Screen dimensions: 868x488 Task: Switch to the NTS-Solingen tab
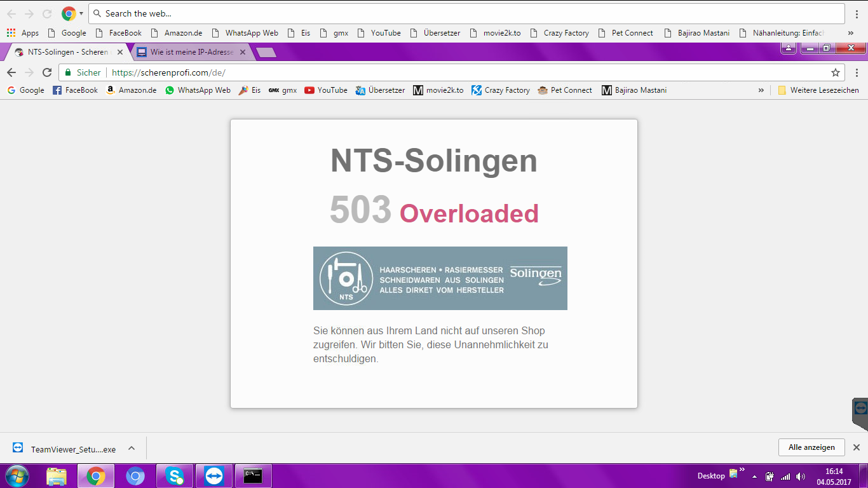(x=67, y=52)
